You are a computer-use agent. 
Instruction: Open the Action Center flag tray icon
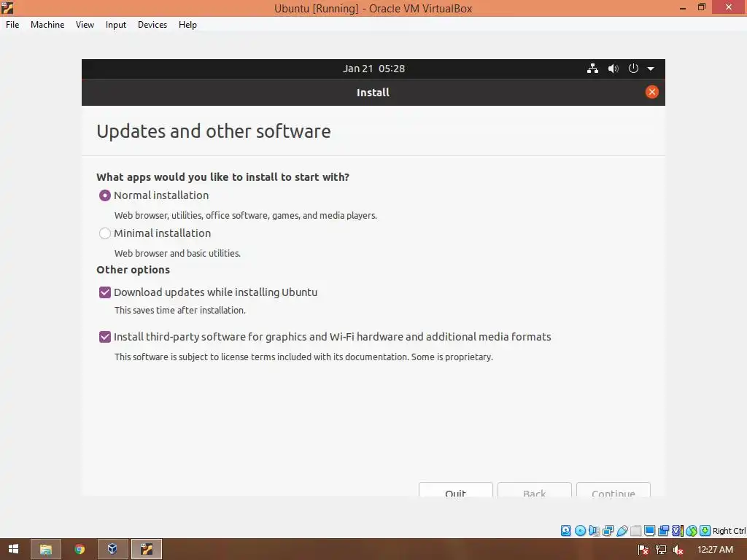(643, 550)
